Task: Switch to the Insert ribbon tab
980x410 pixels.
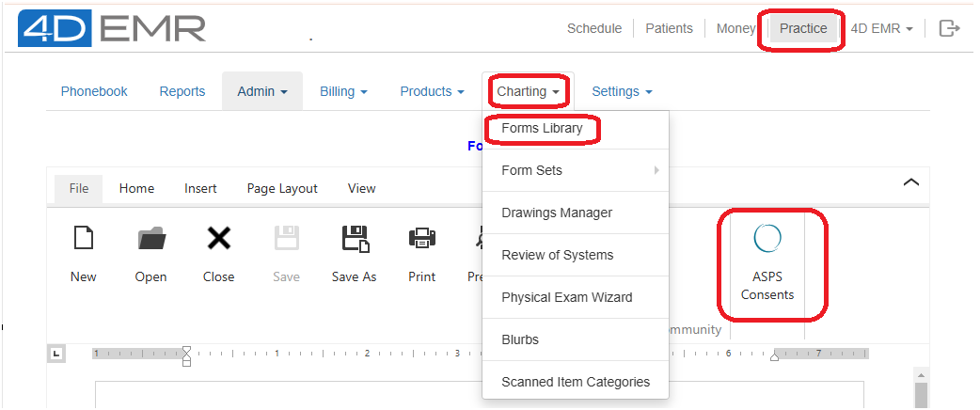Action: pos(200,188)
